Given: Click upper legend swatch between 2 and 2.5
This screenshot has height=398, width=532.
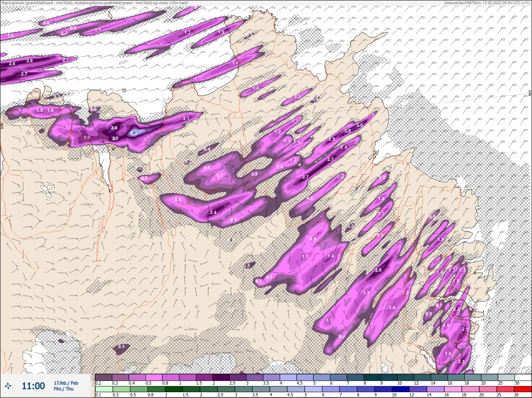Looking at the screenshot, I should pos(222,378).
